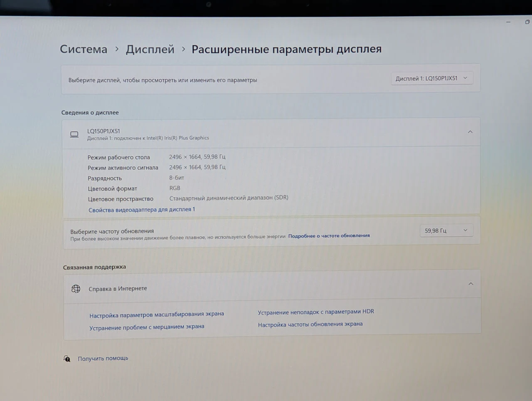Go back to Система breadcrumb

coord(84,49)
